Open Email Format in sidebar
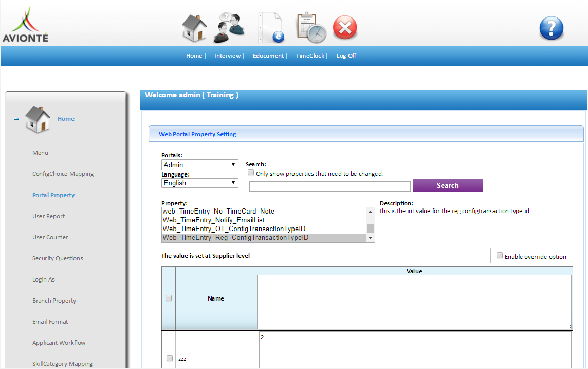The height and width of the screenshot is (369, 588). 50,321
